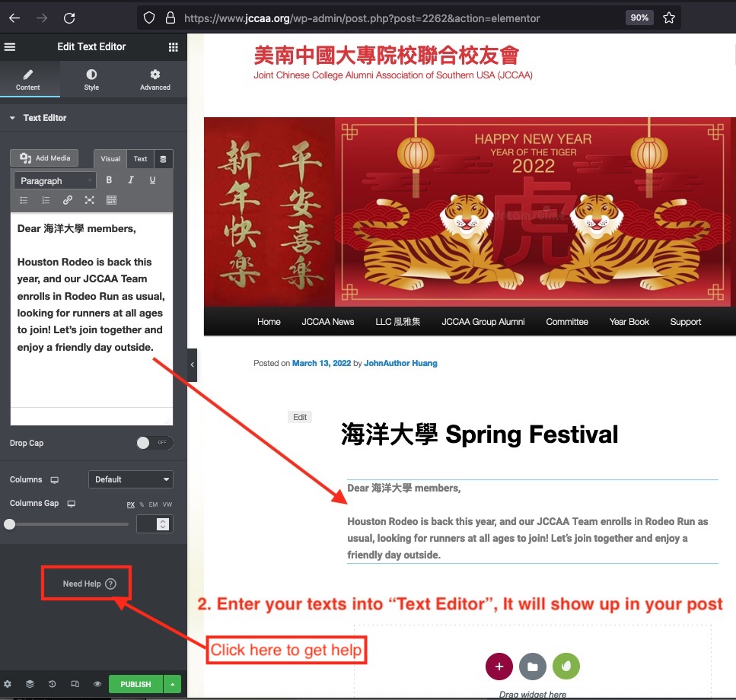The width and height of the screenshot is (736, 700).
Task: Toggle bold formatting
Action: 109,180
